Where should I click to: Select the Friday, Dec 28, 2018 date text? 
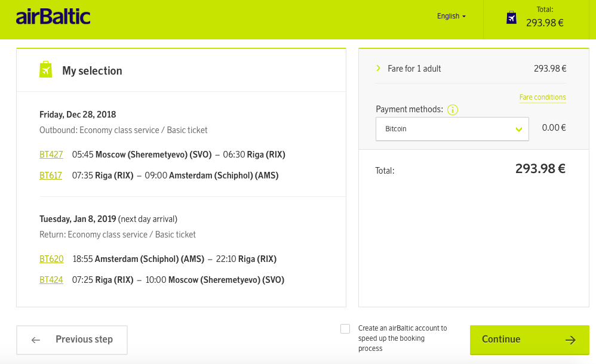point(78,115)
